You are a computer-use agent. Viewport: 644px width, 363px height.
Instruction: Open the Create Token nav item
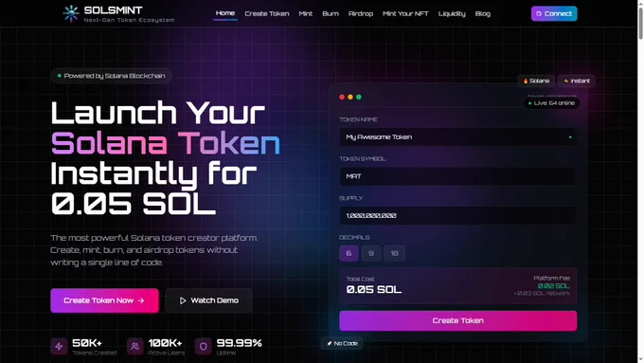[266, 13]
